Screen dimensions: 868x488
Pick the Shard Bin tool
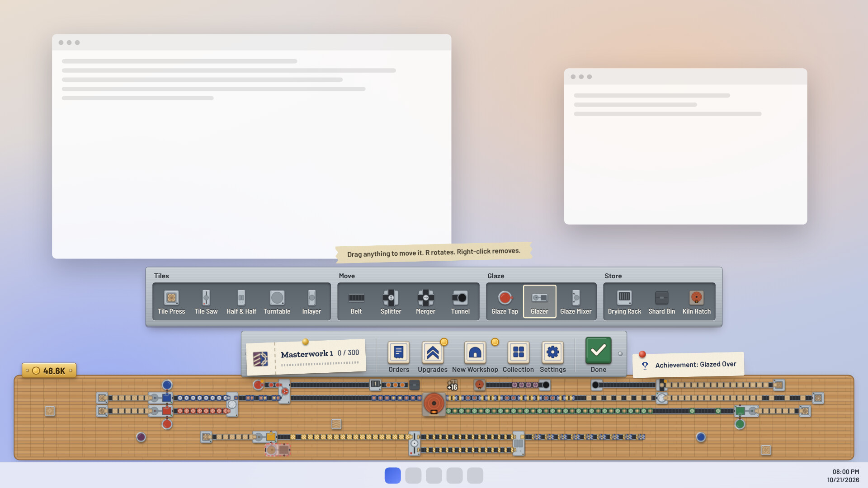[661, 302]
